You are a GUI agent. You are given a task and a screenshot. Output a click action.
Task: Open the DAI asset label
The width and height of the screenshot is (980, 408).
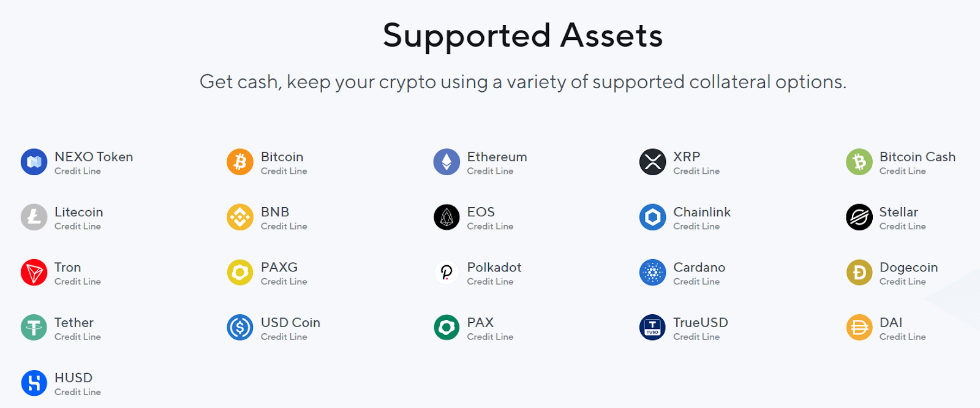tap(891, 322)
